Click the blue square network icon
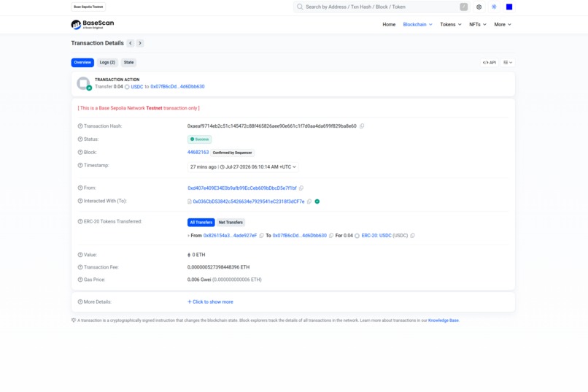 coord(509,7)
